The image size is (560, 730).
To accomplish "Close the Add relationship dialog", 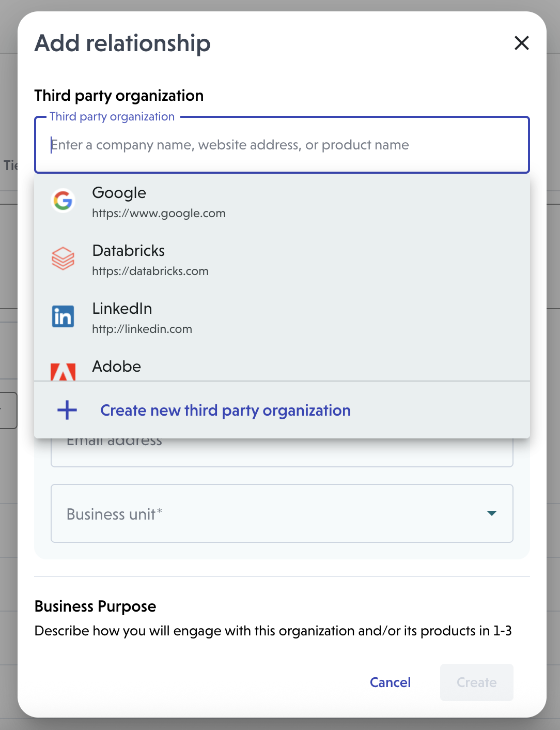I will (522, 43).
